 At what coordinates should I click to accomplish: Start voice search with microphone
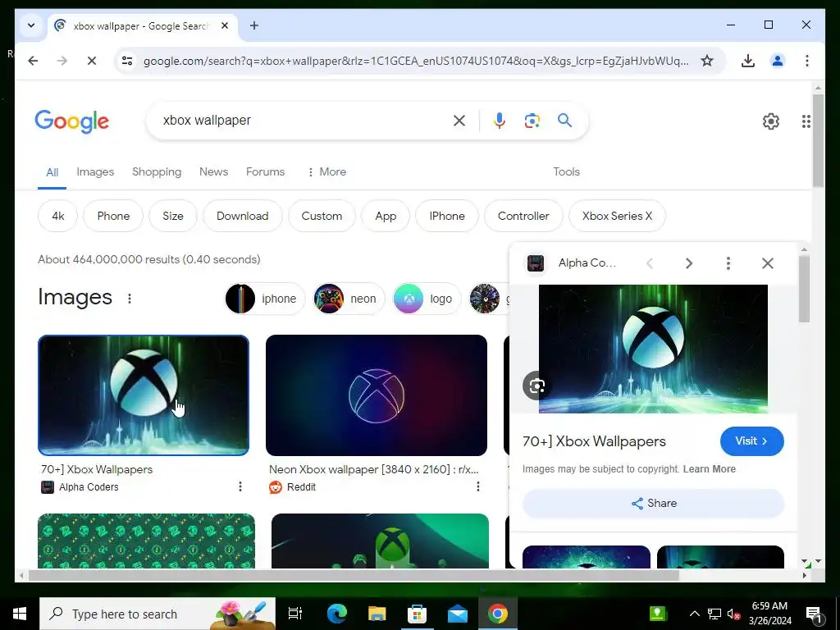click(500, 121)
